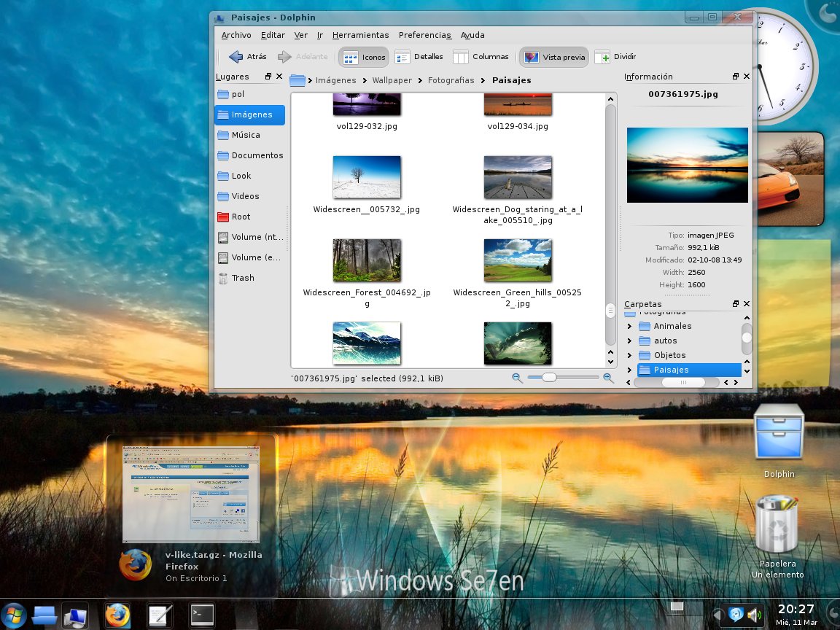This screenshot has width=840, height=630.
Task: Open the Ir menu
Action: 320,35
